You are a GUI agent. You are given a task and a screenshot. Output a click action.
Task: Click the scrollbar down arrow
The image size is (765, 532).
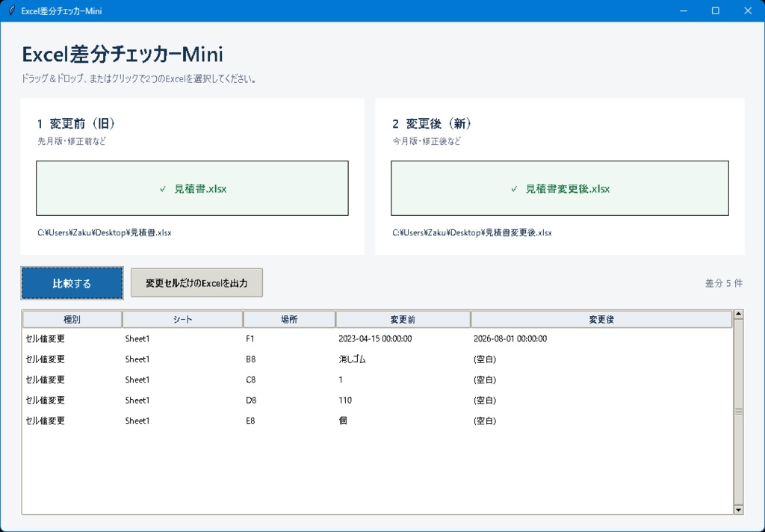(x=738, y=510)
